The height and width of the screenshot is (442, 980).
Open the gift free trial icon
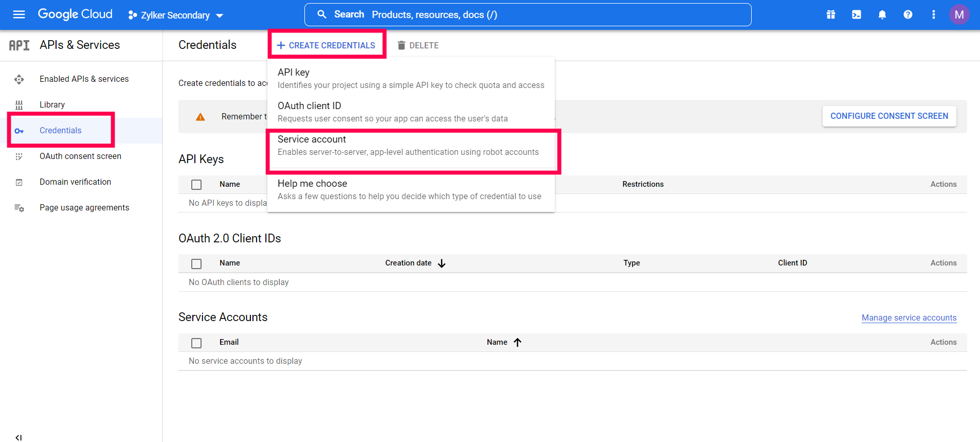[831, 14]
